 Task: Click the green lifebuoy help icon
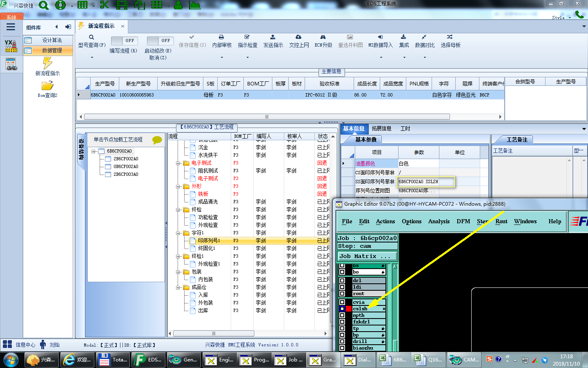coord(60,5)
